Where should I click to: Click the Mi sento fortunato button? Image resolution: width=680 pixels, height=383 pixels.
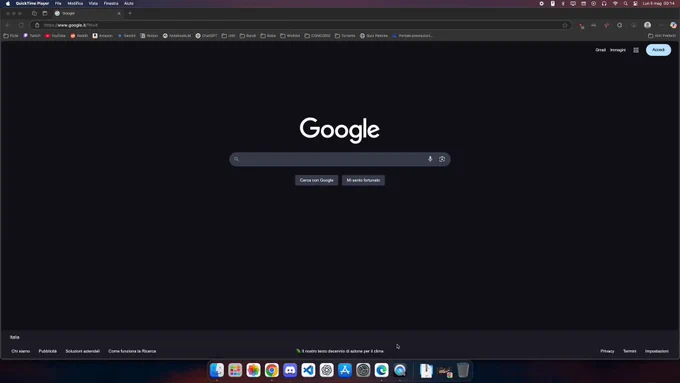point(363,180)
